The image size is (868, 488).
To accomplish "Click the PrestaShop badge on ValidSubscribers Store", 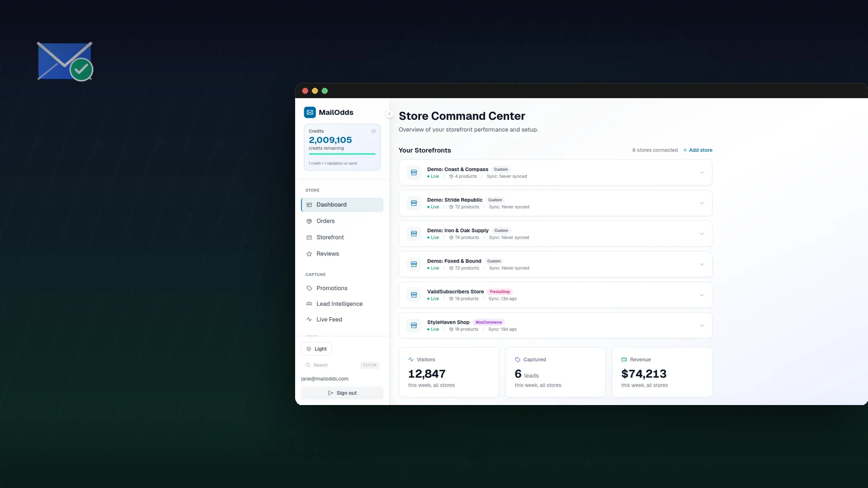I will pos(500,291).
